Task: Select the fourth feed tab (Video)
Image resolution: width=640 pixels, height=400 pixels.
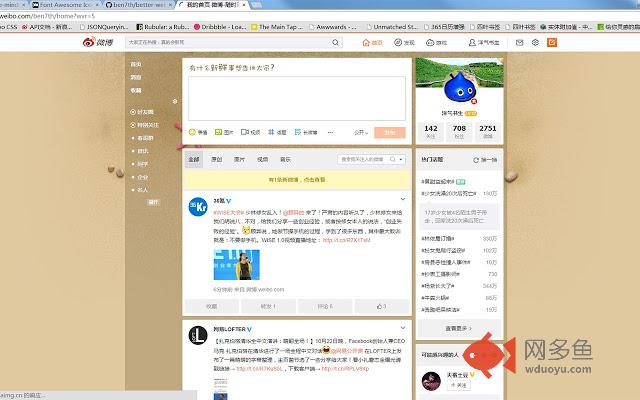Action: (x=262, y=159)
